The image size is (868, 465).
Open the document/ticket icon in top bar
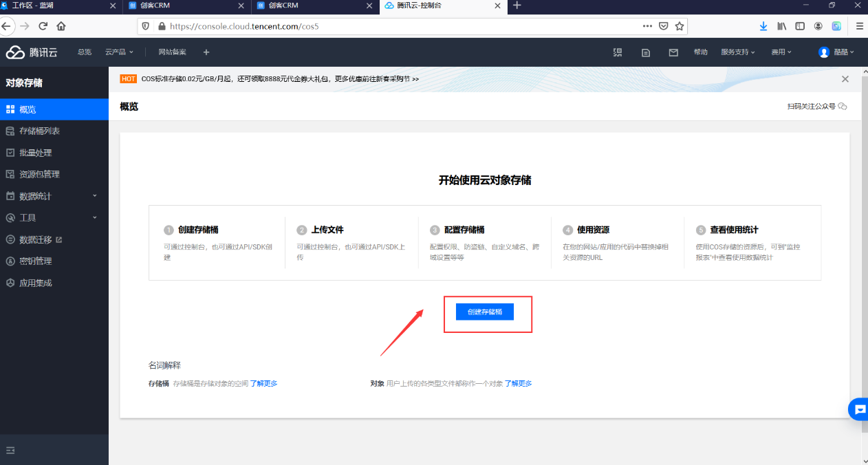click(646, 52)
